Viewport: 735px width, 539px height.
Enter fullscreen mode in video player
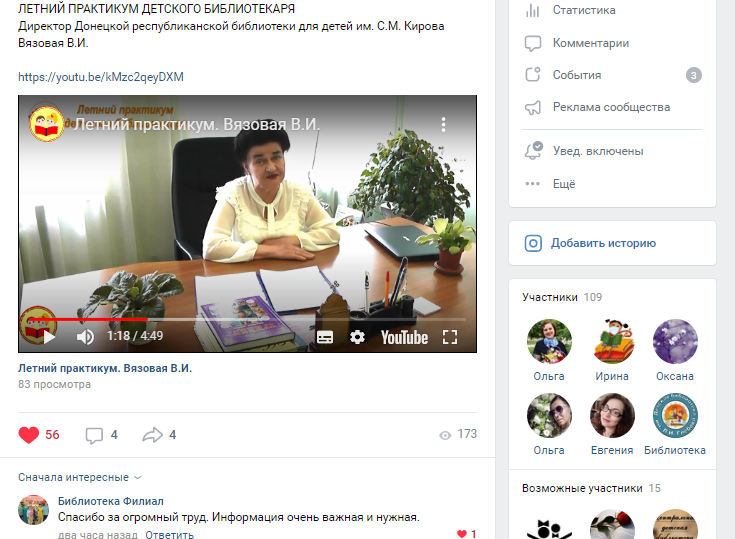[450, 337]
